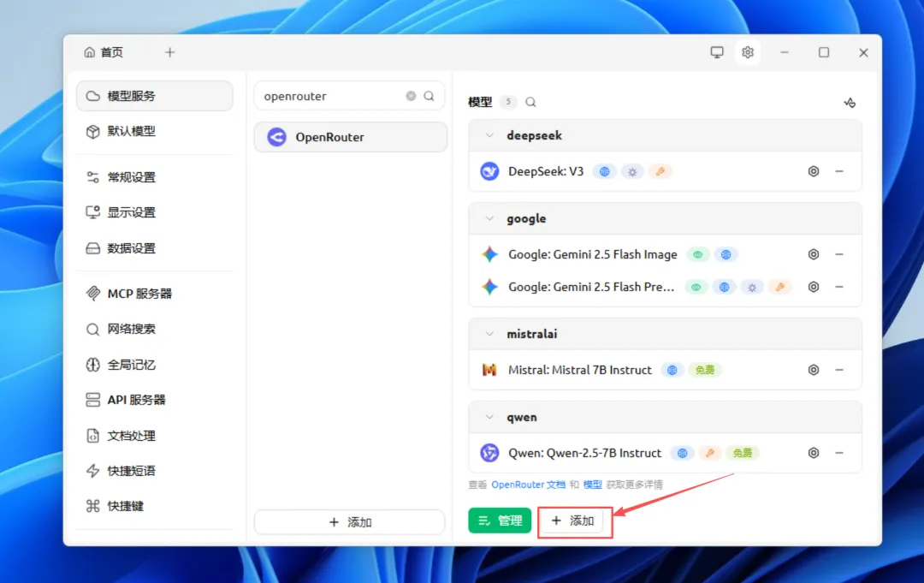Click the Google: Gemini 2.5 Flash Image name

[x=592, y=254]
